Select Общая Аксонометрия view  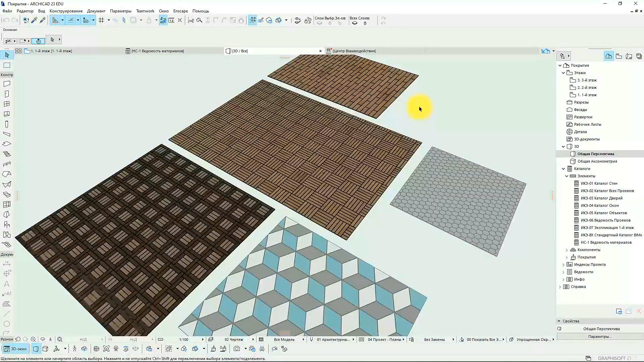(x=597, y=161)
